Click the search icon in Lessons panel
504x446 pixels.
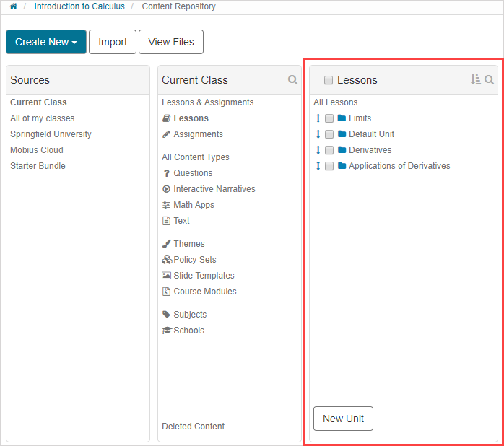[490, 80]
